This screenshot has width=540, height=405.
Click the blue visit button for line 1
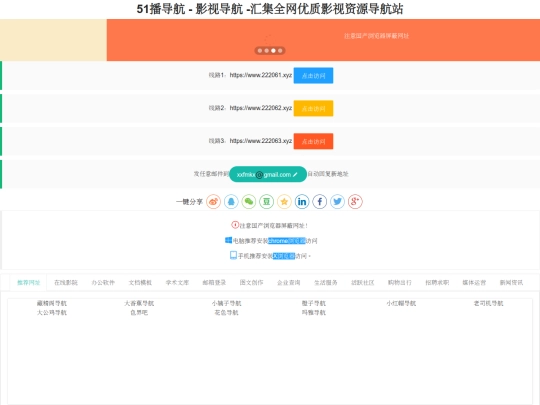pos(313,75)
